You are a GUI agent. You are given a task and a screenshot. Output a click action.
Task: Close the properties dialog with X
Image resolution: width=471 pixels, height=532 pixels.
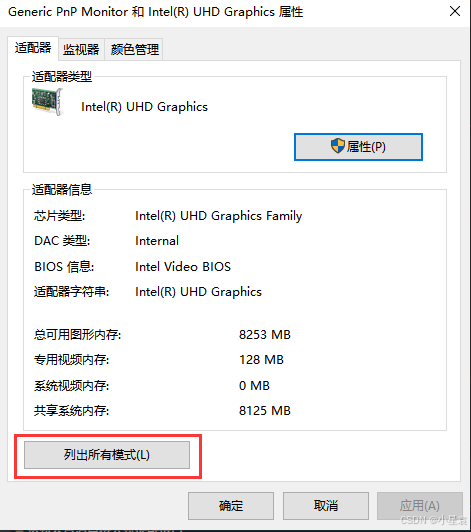[455, 12]
